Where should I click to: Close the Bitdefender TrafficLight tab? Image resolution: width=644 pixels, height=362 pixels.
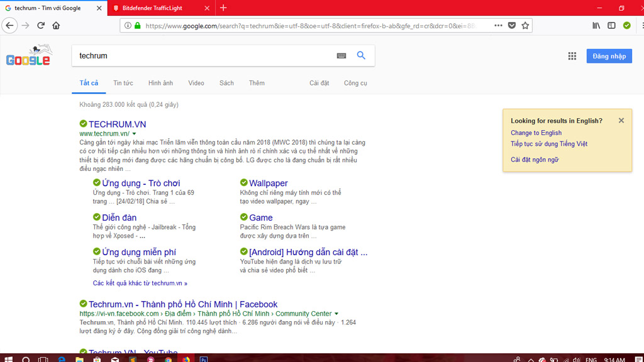click(x=206, y=8)
